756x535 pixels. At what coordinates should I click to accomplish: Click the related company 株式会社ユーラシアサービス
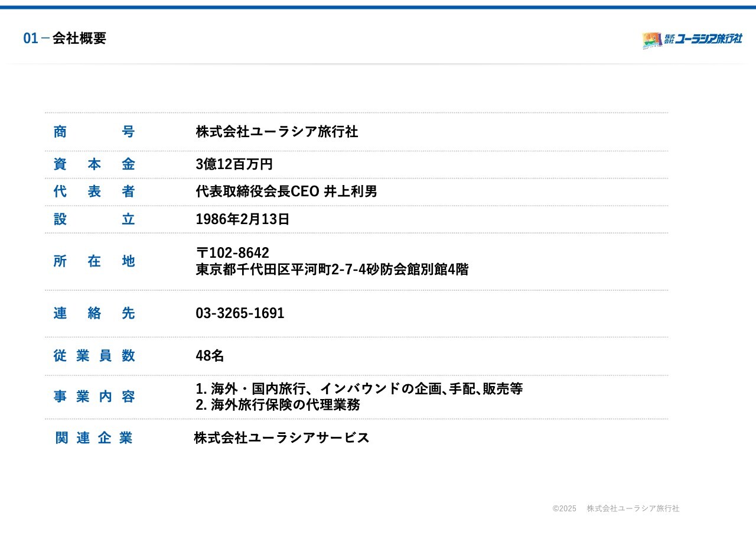tap(281, 438)
